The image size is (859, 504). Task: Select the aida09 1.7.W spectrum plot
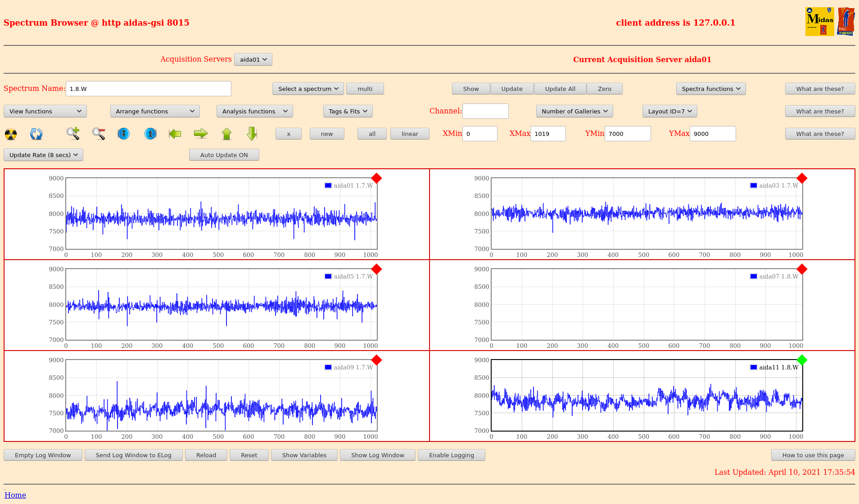222,395
